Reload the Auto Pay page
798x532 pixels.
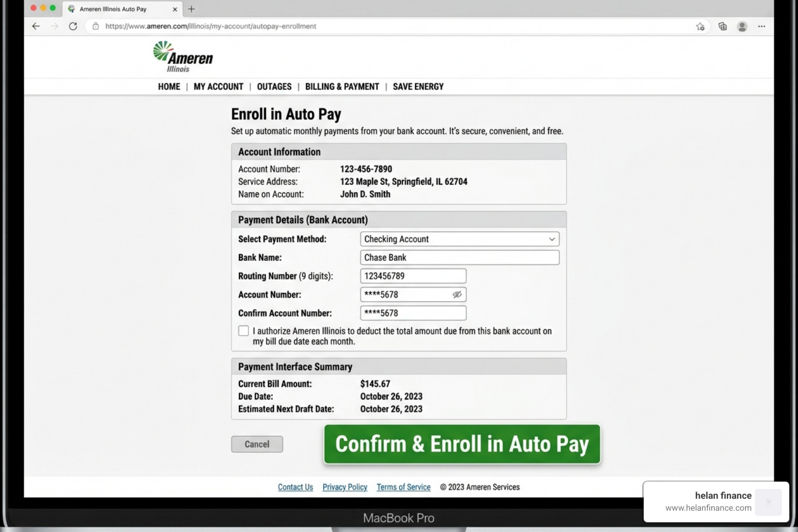73,26
